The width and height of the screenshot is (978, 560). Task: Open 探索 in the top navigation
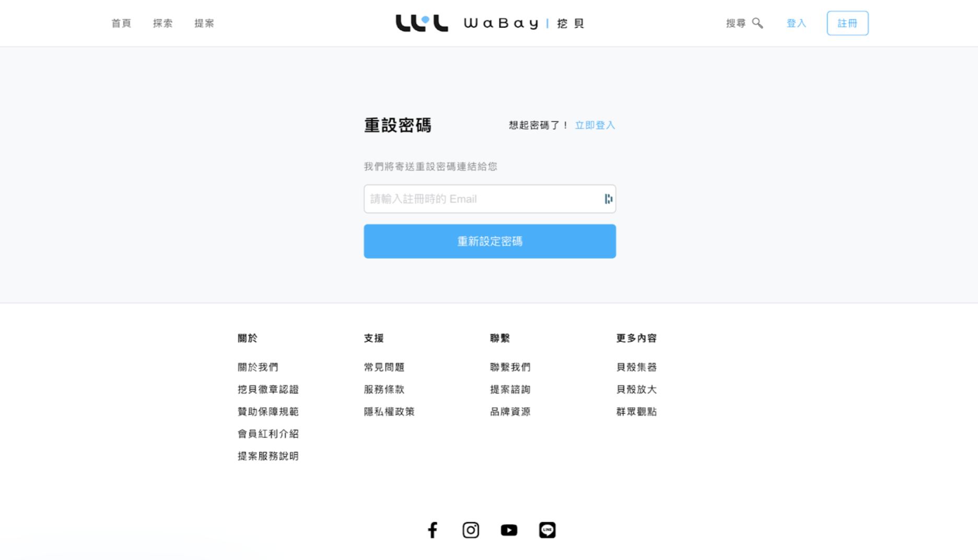click(x=162, y=23)
